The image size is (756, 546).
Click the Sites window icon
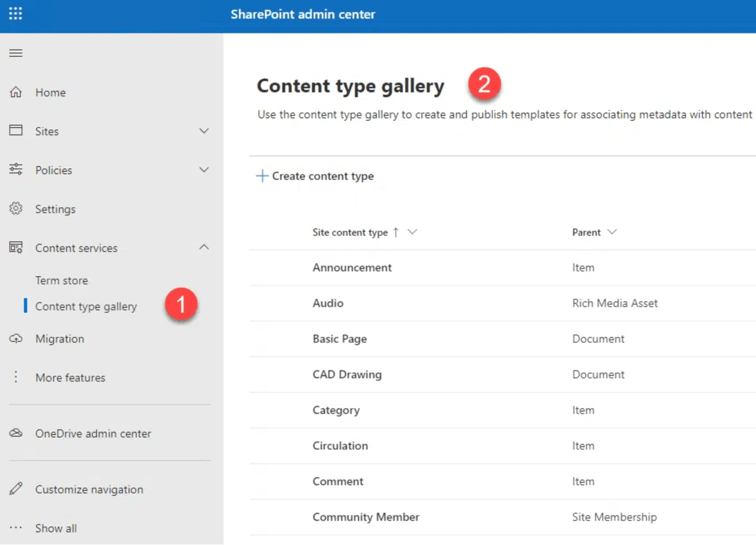pos(16,131)
